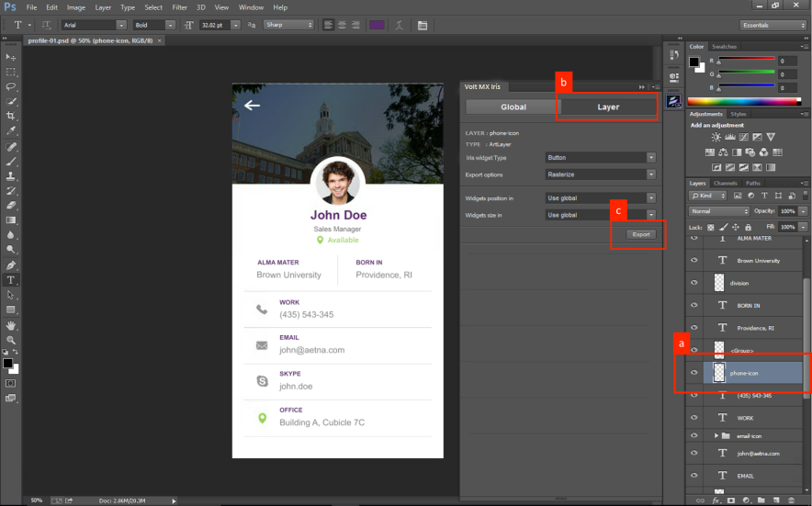The height and width of the screenshot is (506, 812).
Task: Click the purple text color swatch
Action: pyautogui.click(x=377, y=25)
